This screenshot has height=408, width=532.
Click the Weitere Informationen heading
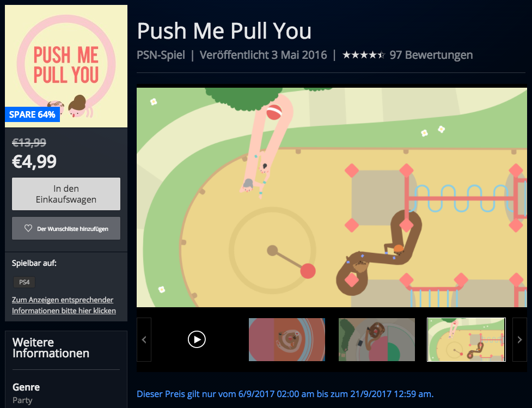[x=51, y=348]
